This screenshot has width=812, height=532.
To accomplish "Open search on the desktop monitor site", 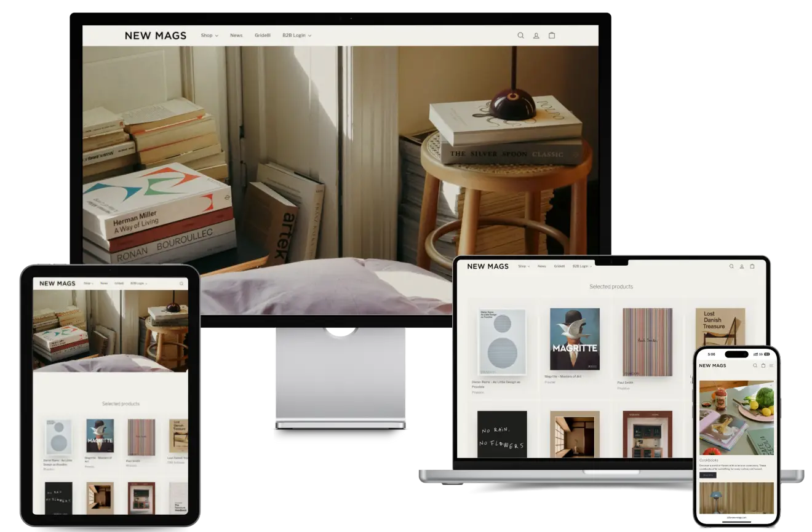I will point(520,36).
